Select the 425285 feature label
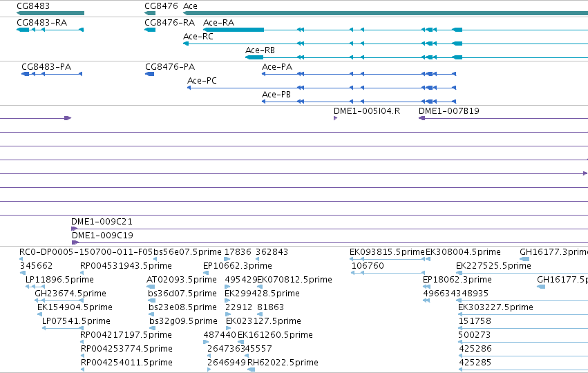This screenshot has width=588, height=373. 475,363
